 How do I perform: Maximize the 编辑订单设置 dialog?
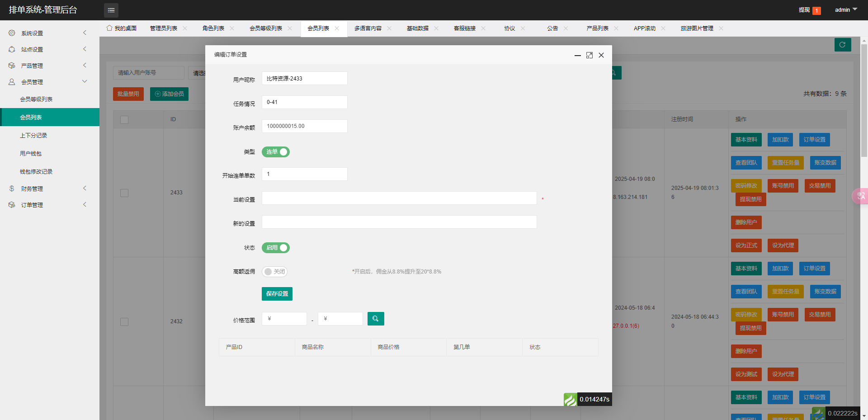589,55
